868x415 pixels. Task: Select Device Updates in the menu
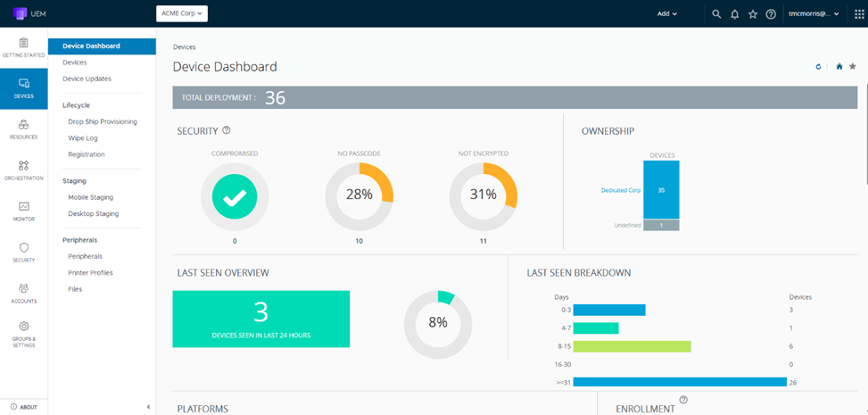click(x=87, y=79)
